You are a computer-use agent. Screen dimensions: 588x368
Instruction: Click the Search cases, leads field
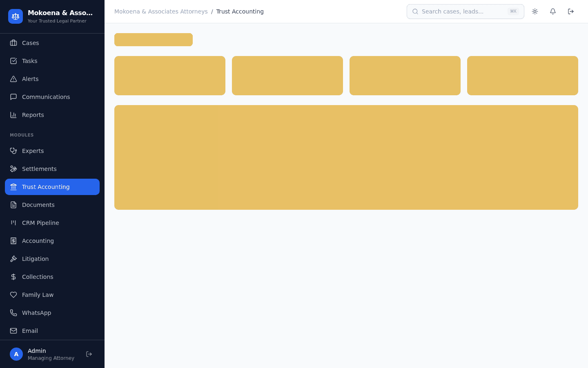465,11
